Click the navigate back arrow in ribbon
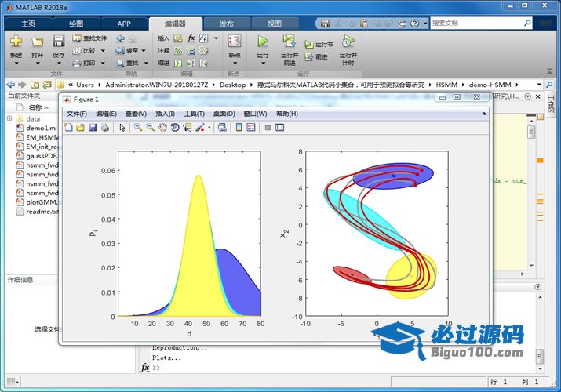This screenshot has width=561, height=392. coord(120,38)
